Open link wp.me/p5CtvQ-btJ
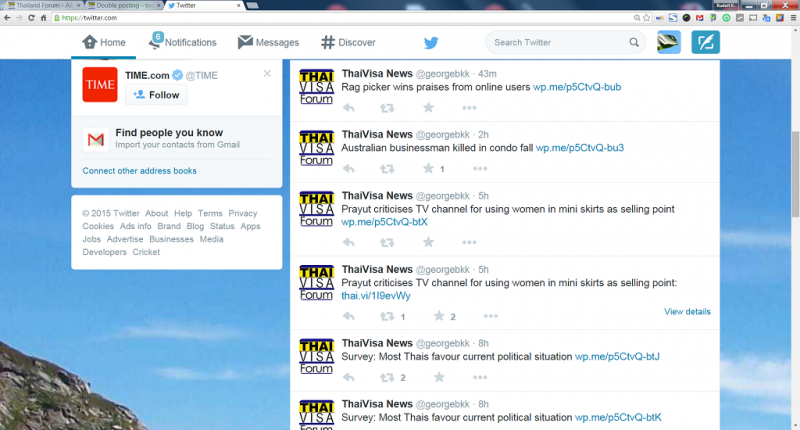This screenshot has width=800, height=430. pyautogui.click(x=617, y=357)
